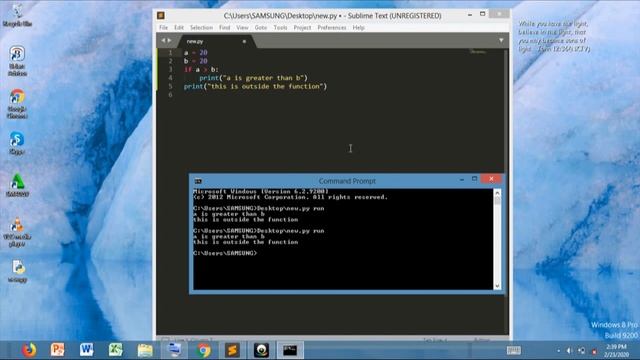The image size is (640, 360).
Task: Click the text "a is greater than b" in editor
Action: (262, 78)
